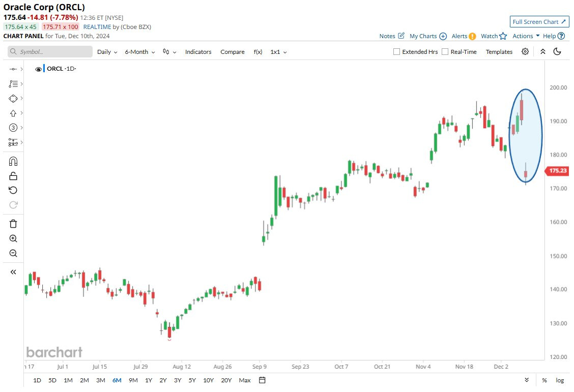The height and width of the screenshot is (392, 574).
Task: Activate the magnet snap tool
Action: click(13, 161)
